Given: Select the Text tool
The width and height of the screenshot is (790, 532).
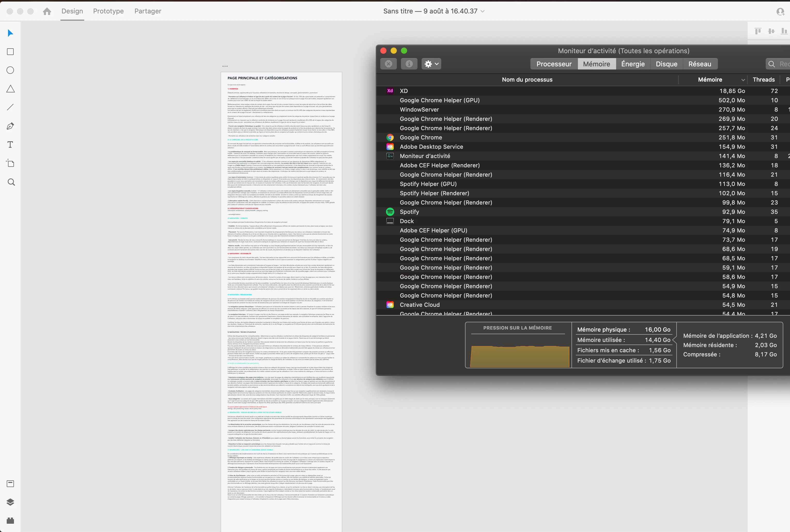Looking at the screenshot, I should (x=11, y=145).
